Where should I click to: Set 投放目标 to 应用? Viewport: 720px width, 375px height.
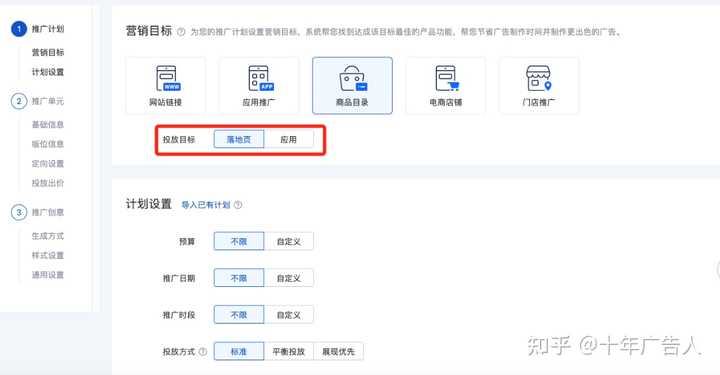[x=289, y=139]
